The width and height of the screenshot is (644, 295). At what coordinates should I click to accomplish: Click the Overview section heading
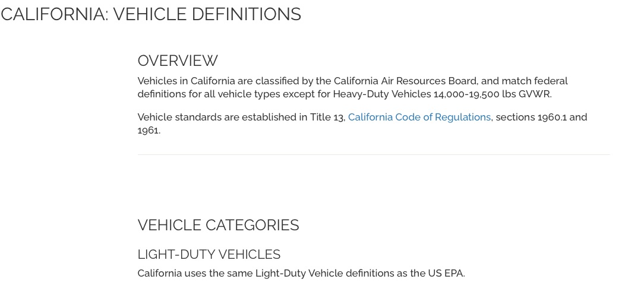pos(178,61)
